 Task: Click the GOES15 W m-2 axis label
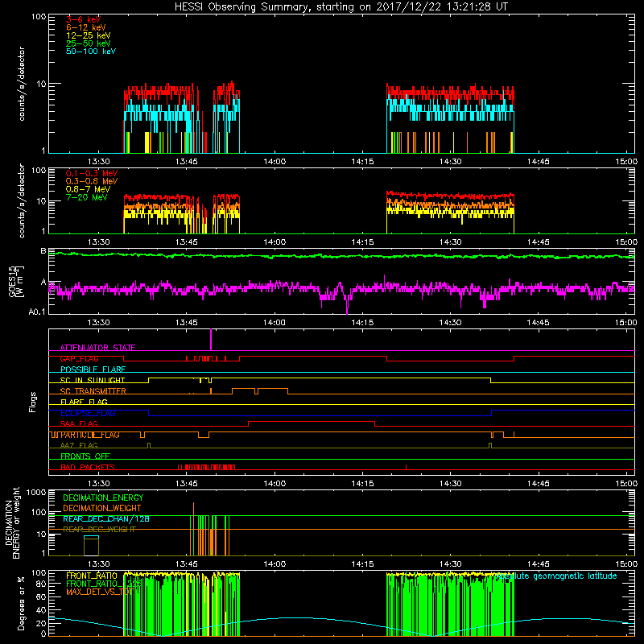[x=16, y=281]
